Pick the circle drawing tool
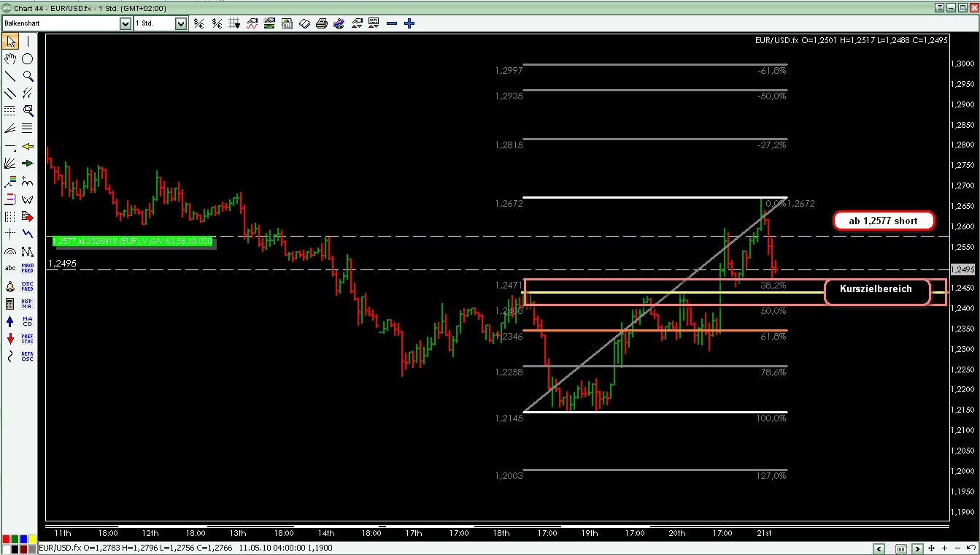980x555 pixels. pyautogui.click(x=28, y=59)
